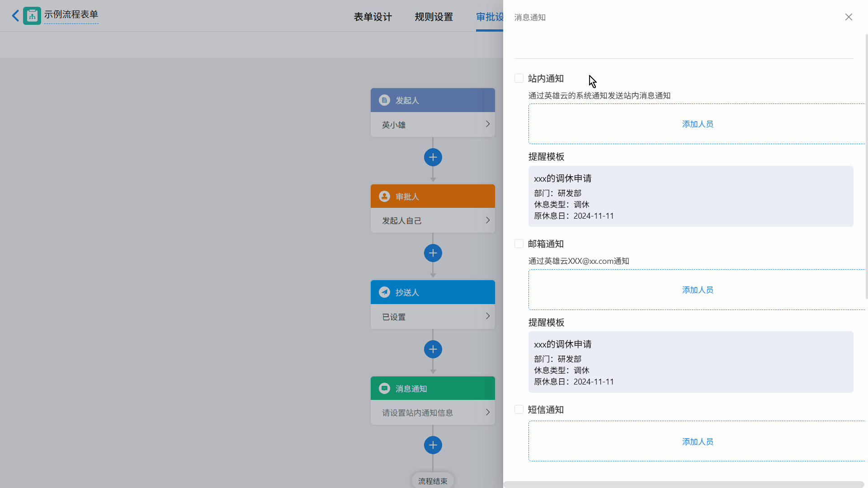Click the plus button below 审批人 node
This screenshot has width=868, height=488.
point(433,253)
